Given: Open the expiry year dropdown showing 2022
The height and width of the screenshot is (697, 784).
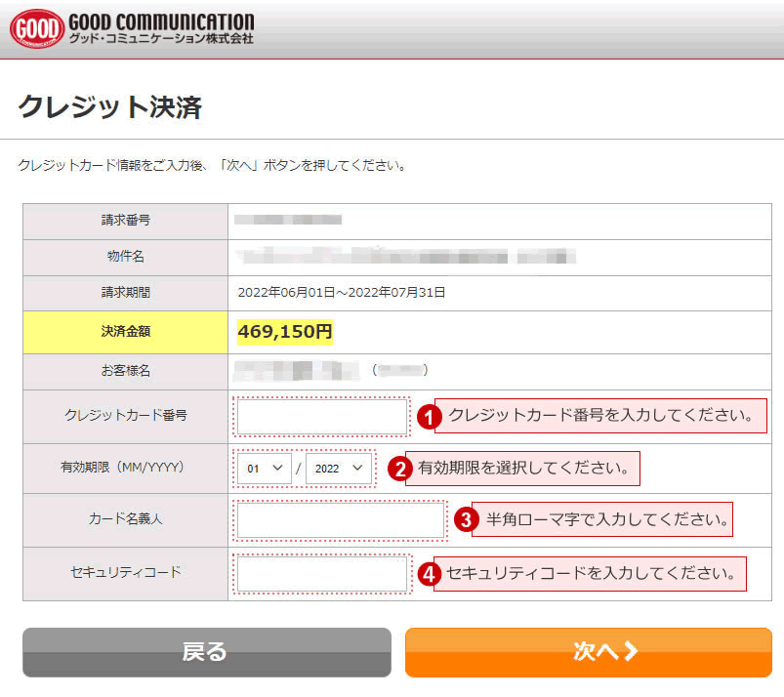Looking at the screenshot, I should tap(338, 469).
